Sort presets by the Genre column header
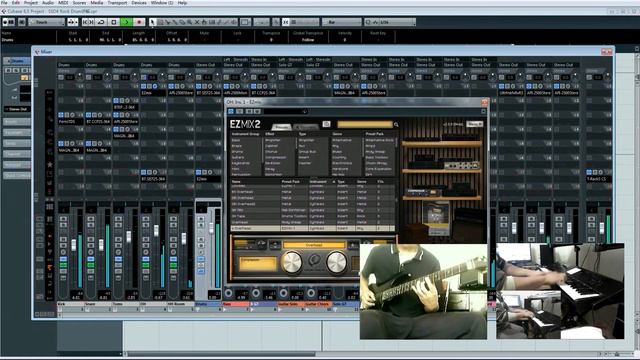This screenshot has width=640, height=360. click(x=362, y=182)
